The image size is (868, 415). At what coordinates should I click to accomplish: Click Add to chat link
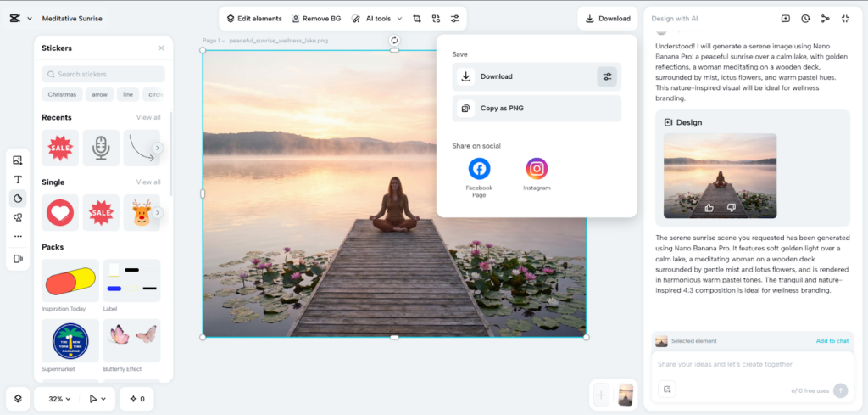pos(832,341)
